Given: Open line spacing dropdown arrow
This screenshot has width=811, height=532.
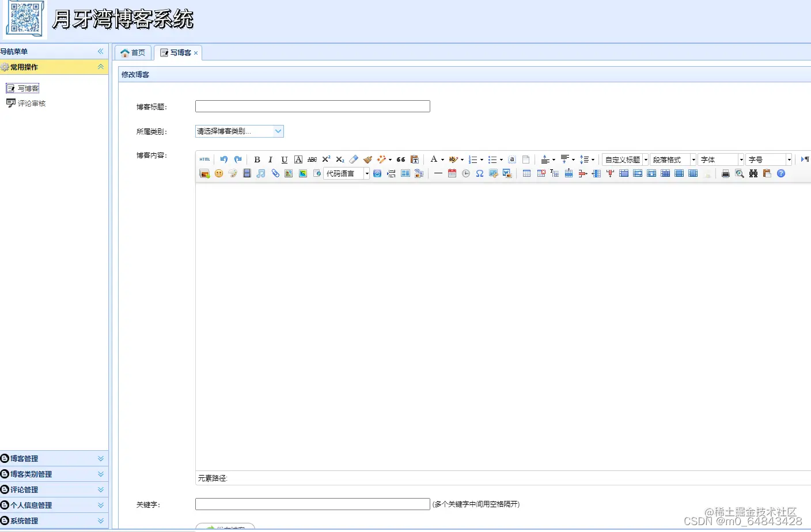Looking at the screenshot, I should point(593,160).
